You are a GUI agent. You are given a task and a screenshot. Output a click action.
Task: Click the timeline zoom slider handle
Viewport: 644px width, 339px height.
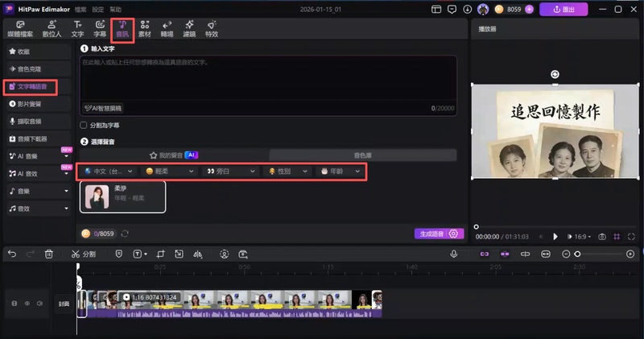(577, 254)
